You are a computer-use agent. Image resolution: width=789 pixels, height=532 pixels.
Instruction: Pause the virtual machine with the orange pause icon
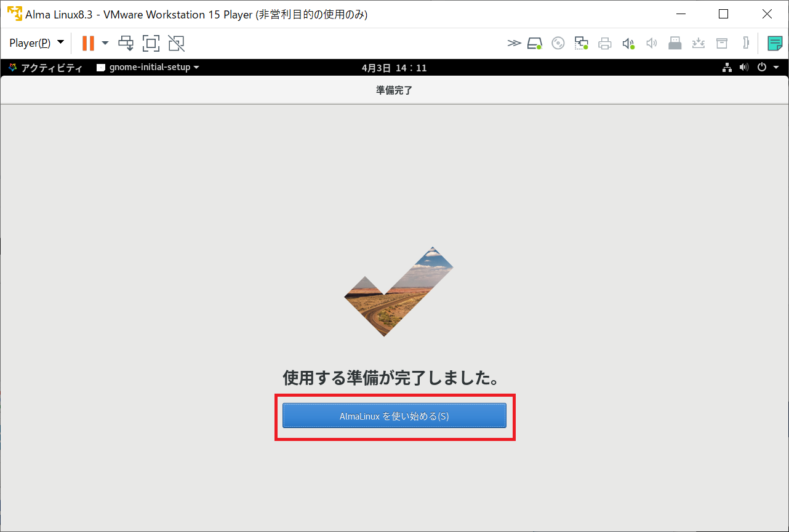[x=88, y=43]
